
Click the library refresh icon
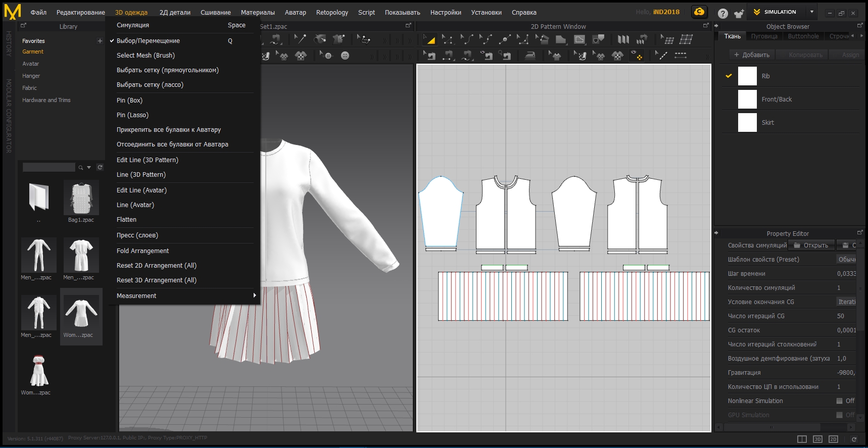(100, 167)
